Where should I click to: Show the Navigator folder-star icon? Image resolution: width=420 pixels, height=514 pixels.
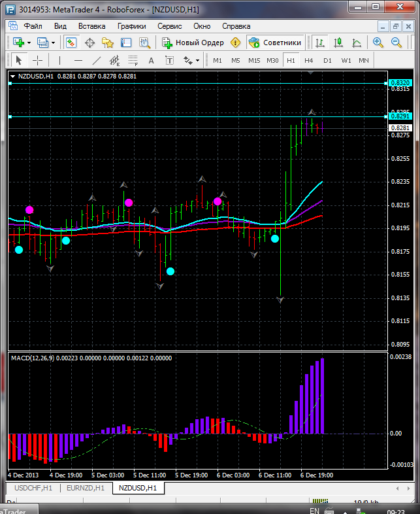tap(108, 43)
